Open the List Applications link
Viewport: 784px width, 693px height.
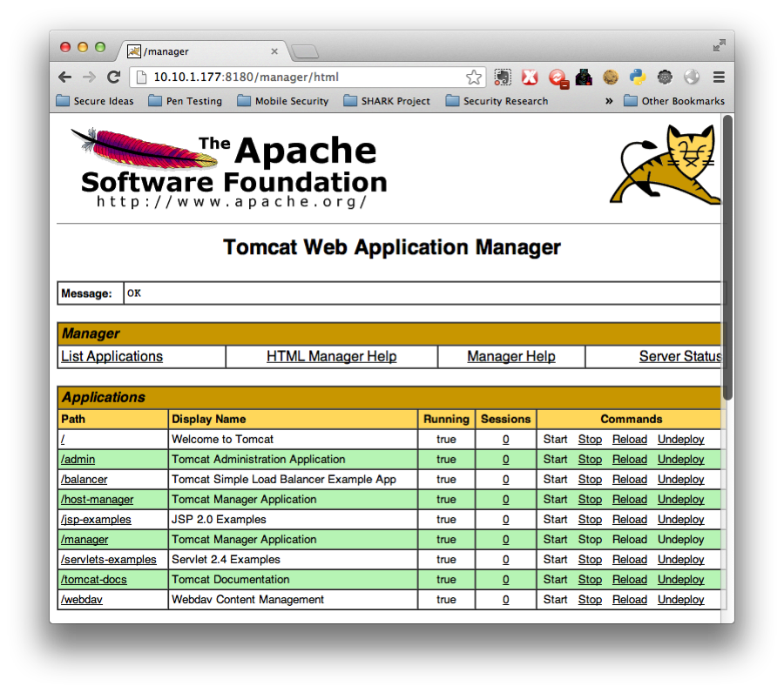(x=112, y=356)
